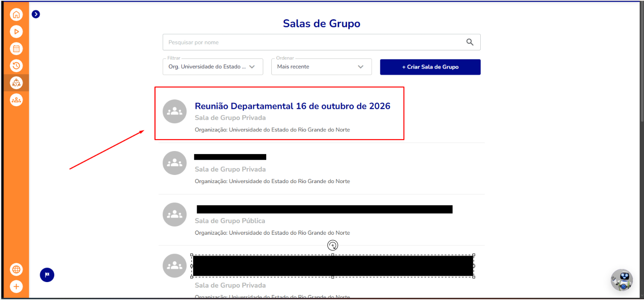Viewport: 644px width, 300px height.
Task: Click "Sala de Grupo Privada" under Reunião Departamental
Action: click(x=230, y=118)
